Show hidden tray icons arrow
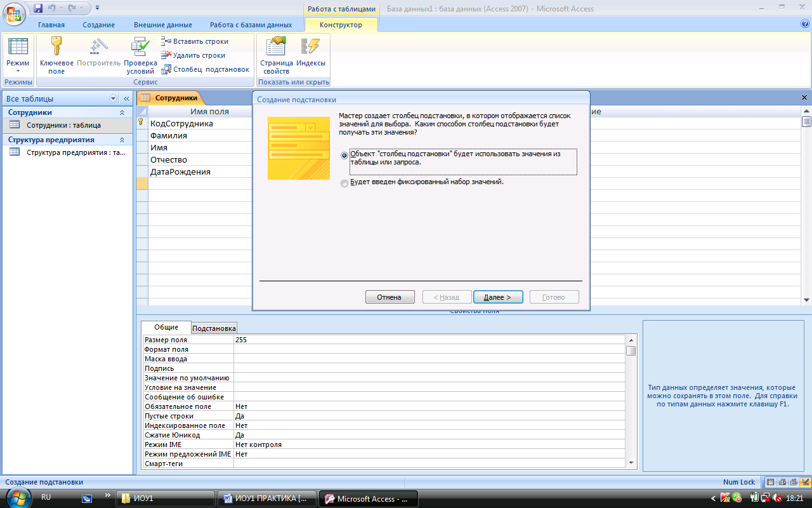Viewport: 812px width, 508px height. point(714,498)
